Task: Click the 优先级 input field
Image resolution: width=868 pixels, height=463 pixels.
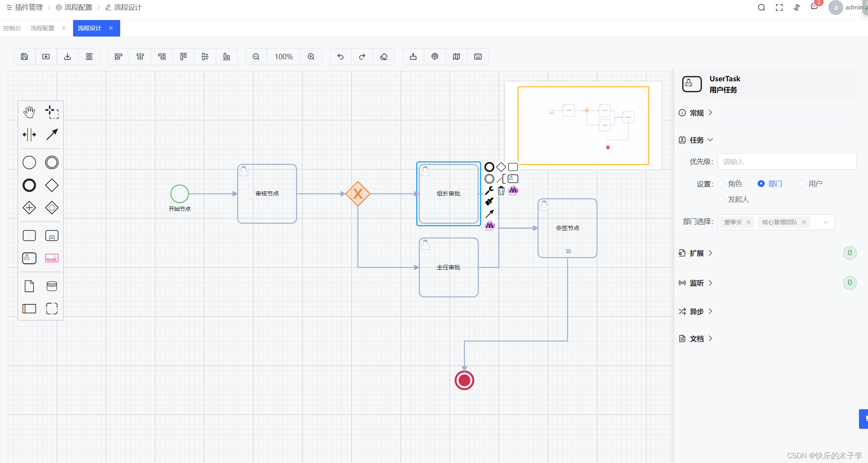Action: 787,161
